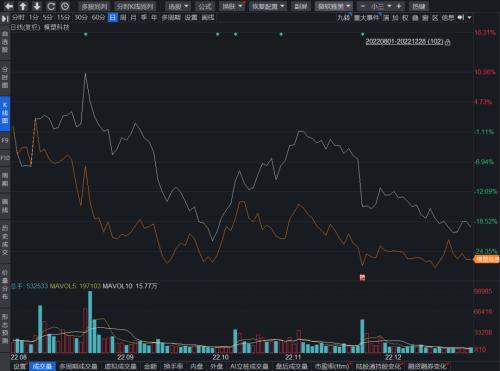The image size is (500, 371).
Task: Toggle the 权 rights adjustment option
Action: coord(405,18)
